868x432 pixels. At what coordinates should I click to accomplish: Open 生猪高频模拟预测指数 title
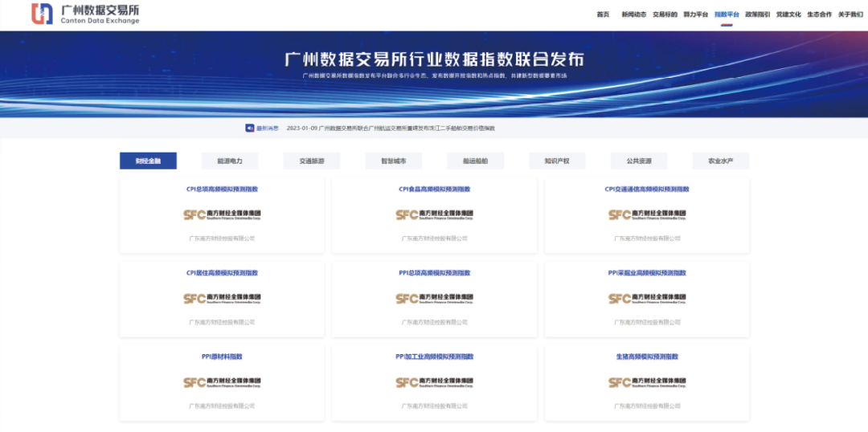[647, 357]
